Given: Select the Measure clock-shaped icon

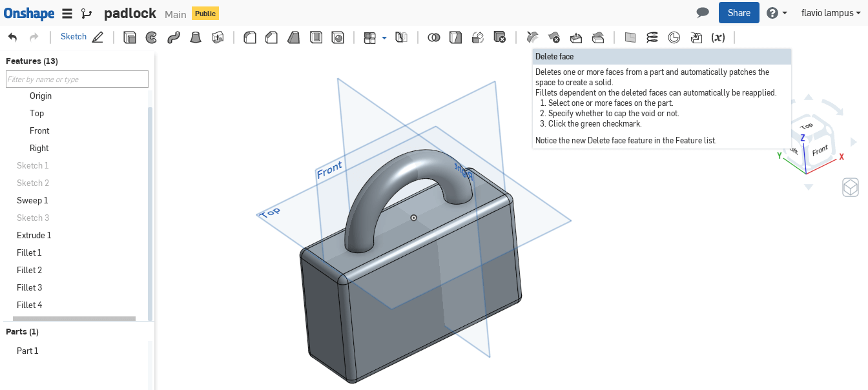Looking at the screenshot, I should [674, 37].
